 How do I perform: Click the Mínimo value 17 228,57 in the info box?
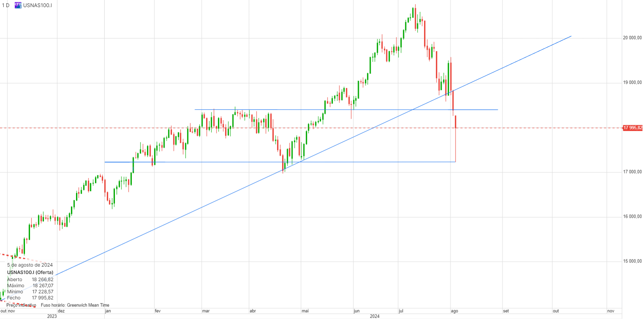(x=43, y=292)
